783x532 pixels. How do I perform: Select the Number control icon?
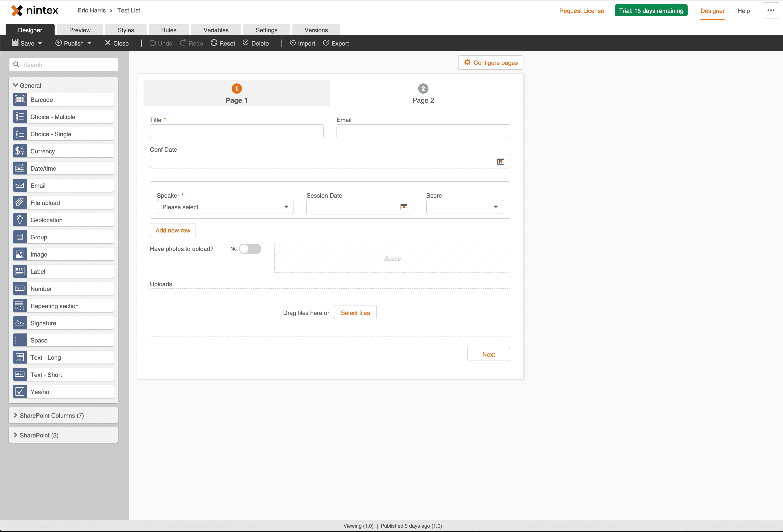pyautogui.click(x=20, y=288)
